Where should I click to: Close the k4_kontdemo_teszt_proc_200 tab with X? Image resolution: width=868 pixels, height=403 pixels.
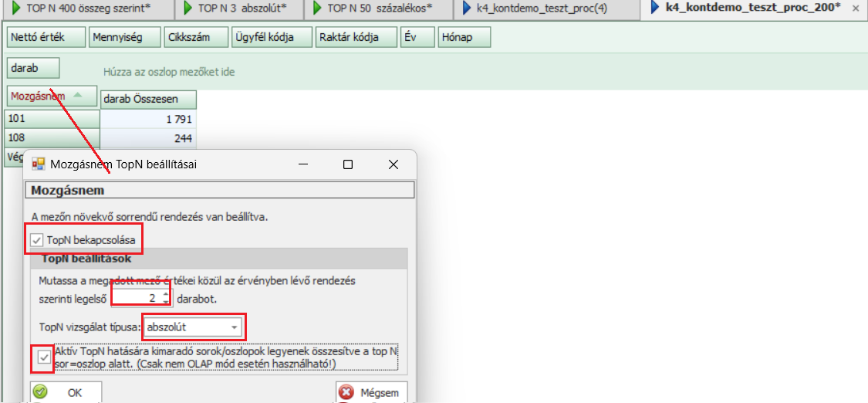click(855, 8)
